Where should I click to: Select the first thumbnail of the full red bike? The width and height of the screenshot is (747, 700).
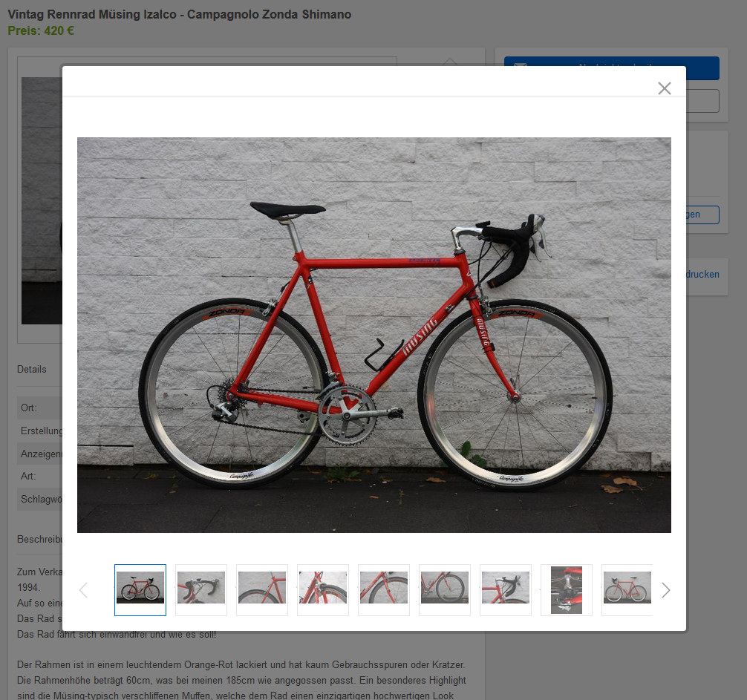tap(140, 590)
